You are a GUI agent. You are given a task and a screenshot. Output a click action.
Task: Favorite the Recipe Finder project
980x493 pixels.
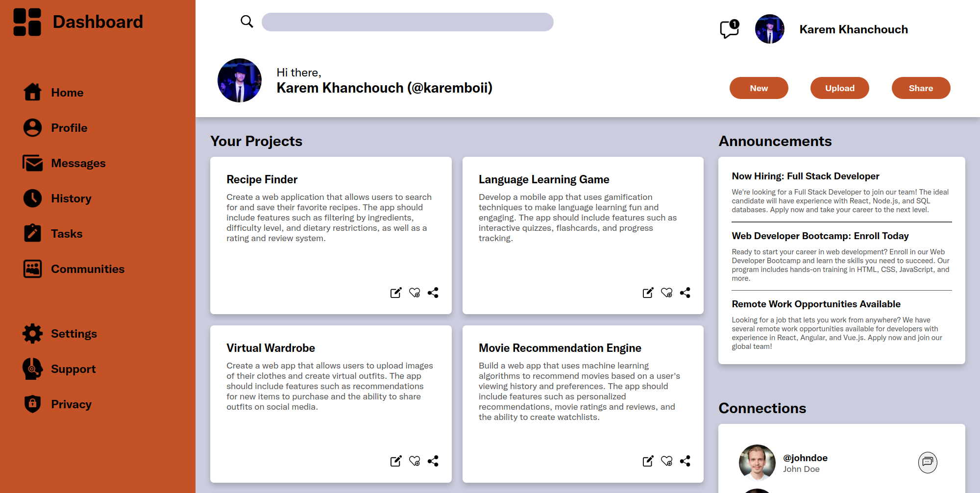[x=415, y=293]
